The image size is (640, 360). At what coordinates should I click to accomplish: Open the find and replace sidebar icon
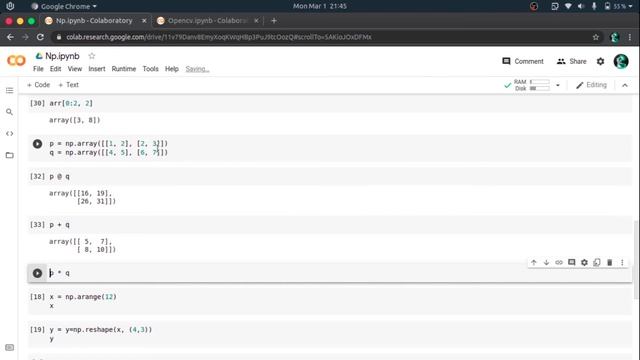(9, 112)
